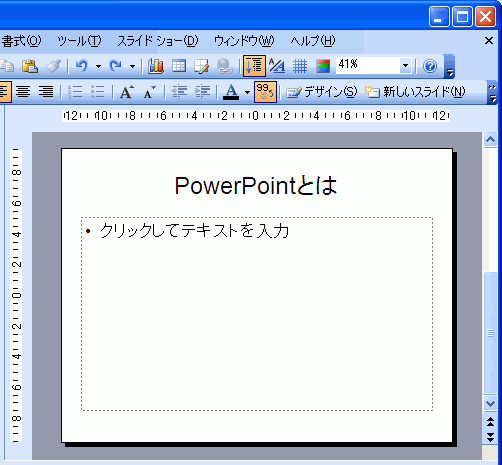Click the slide title PowerPointとは
This screenshot has width=502, height=465.
coord(256,186)
